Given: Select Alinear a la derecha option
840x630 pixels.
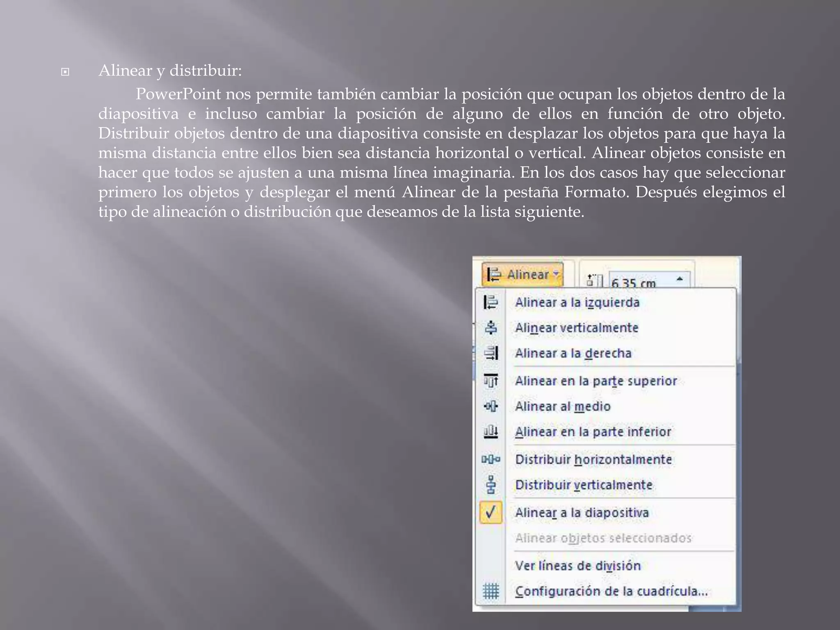Looking at the screenshot, I should pos(573,353).
